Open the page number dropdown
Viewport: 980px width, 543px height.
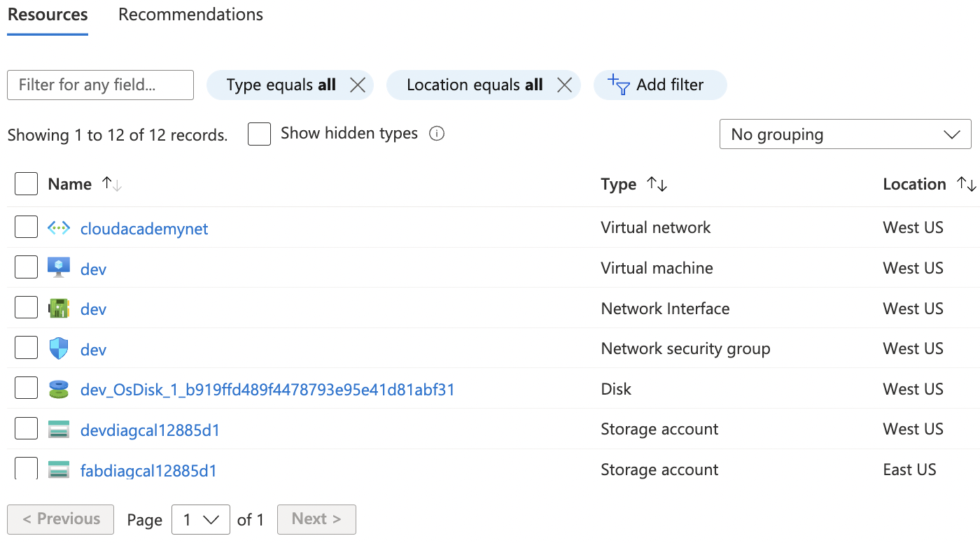[201, 520]
